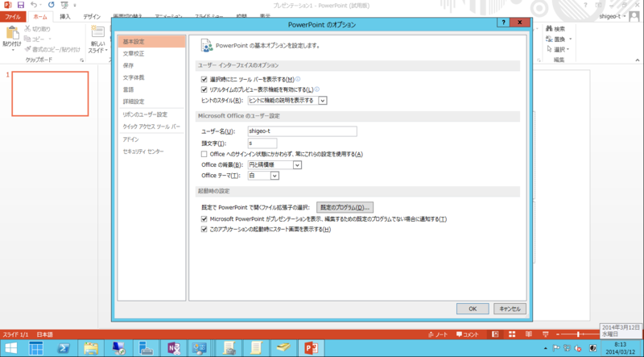Open the OneNote clipping icon in the taskbar
This screenshot has height=357, width=644.
[x=174, y=348]
